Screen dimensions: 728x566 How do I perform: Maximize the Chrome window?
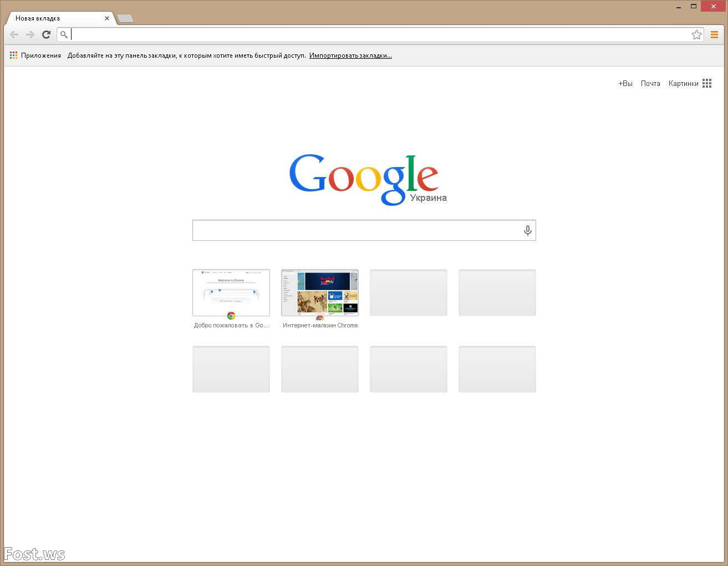pyautogui.click(x=693, y=7)
